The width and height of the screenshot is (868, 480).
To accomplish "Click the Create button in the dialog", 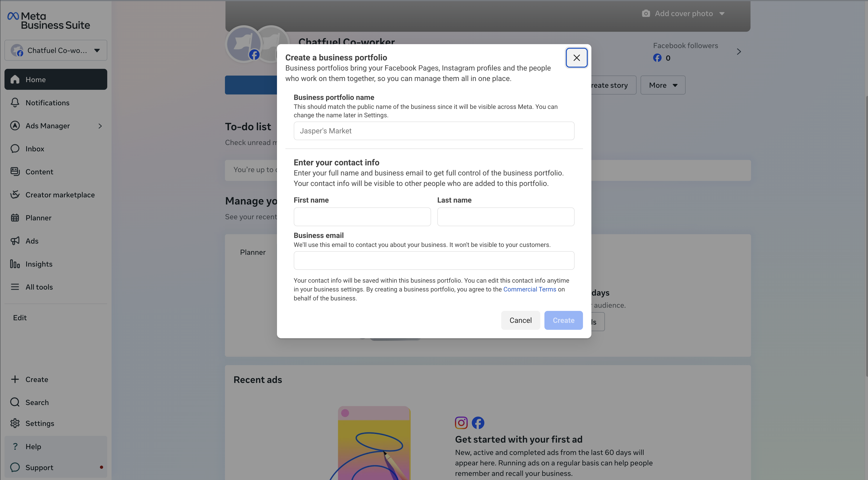I will (563, 320).
